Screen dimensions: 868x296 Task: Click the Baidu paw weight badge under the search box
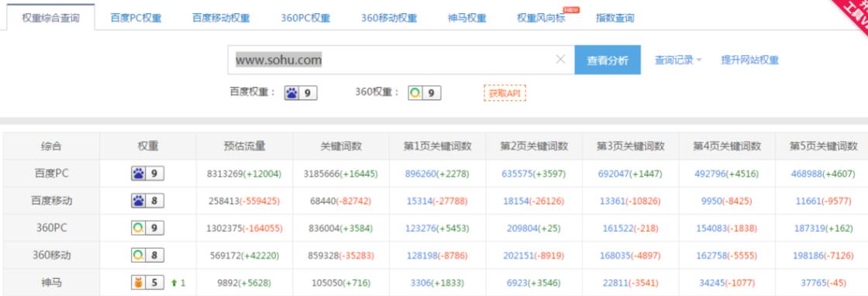pos(301,92)
